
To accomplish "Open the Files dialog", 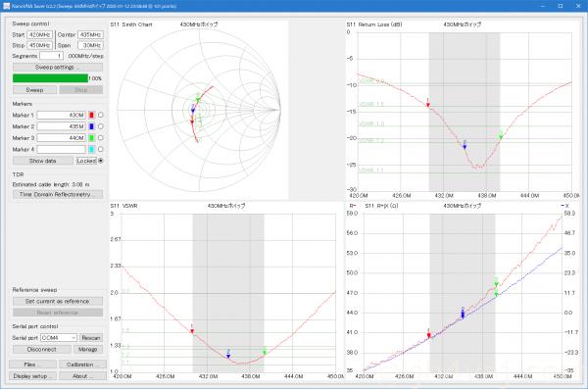I will (x=32, y=365).
